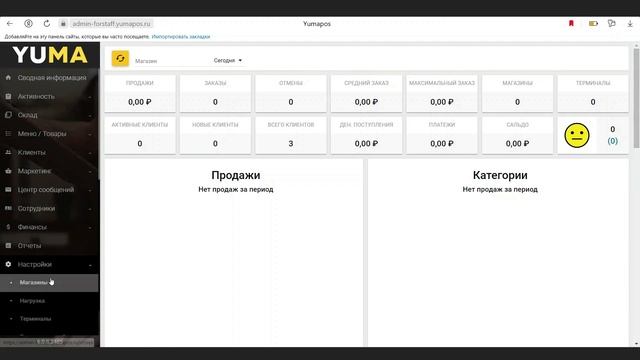Click the browser back arrow

click(x=10, y=24)
